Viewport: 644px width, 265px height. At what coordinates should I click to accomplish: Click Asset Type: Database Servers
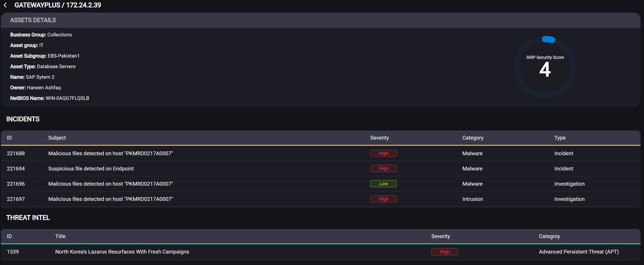pyautogui.click(x=43, y=66)
